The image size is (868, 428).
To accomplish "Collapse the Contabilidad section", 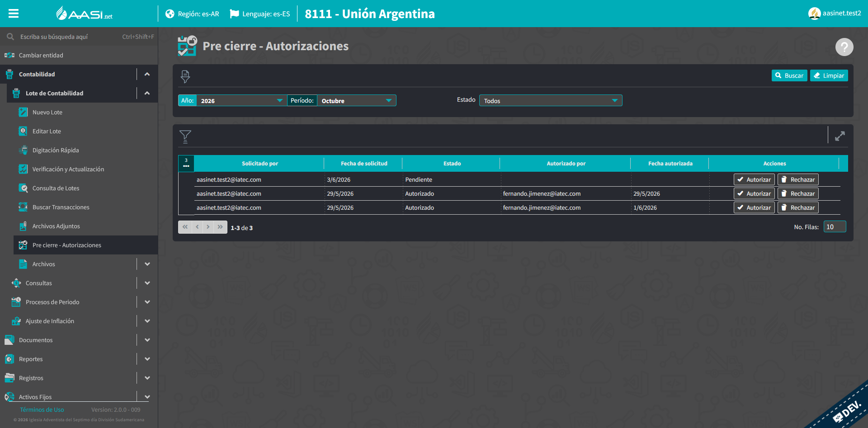I will click(x=147, y=74).
